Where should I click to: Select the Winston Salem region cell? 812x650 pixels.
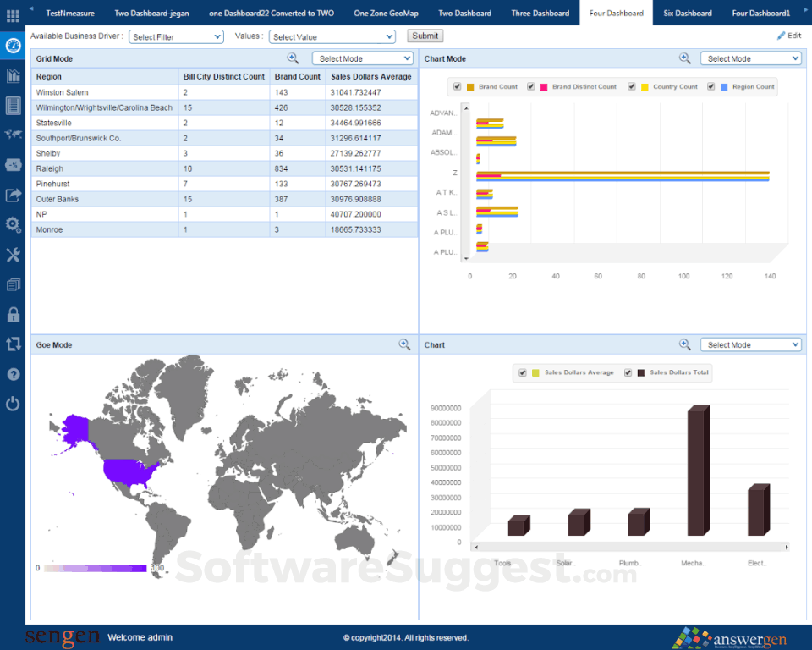click(105, 92)
